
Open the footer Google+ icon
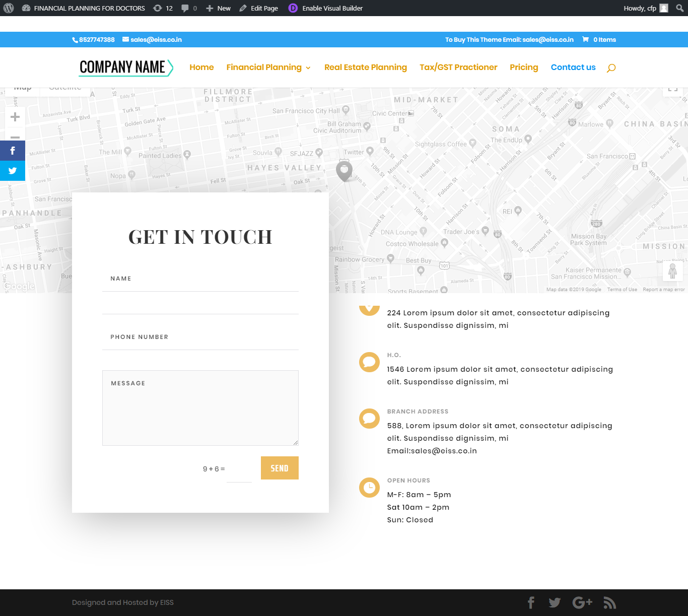point(582,602)
